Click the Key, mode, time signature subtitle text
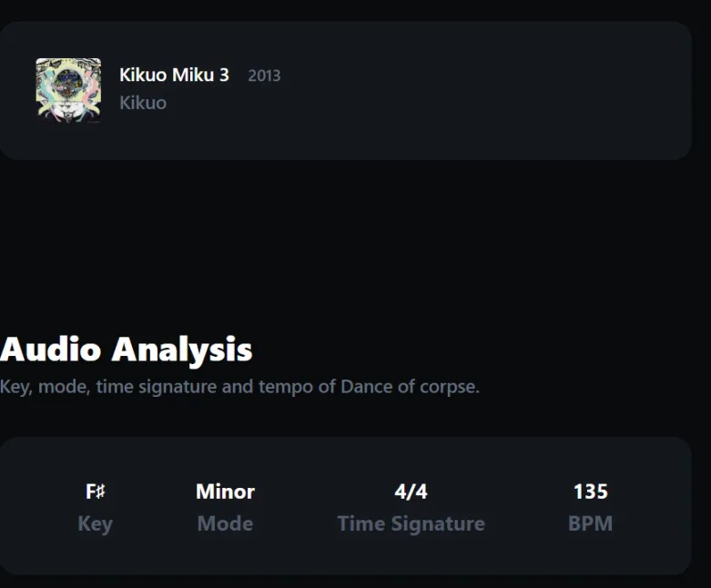The height and width of the screenshot is (588, 711). pyautogui.click(x=239, y=387)
